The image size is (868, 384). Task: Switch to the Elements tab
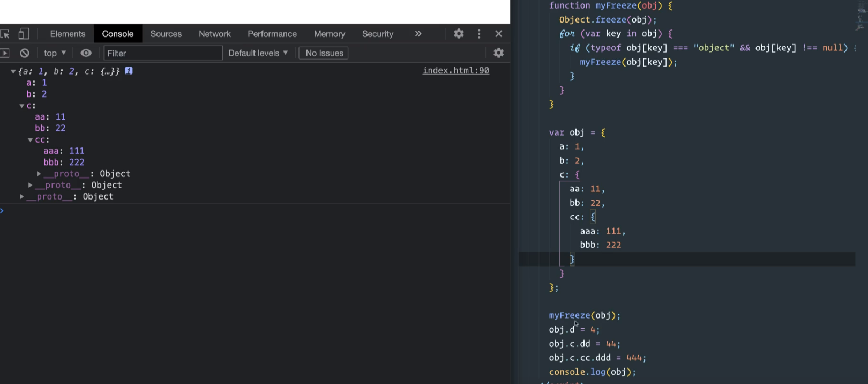(x=68, y=34)
